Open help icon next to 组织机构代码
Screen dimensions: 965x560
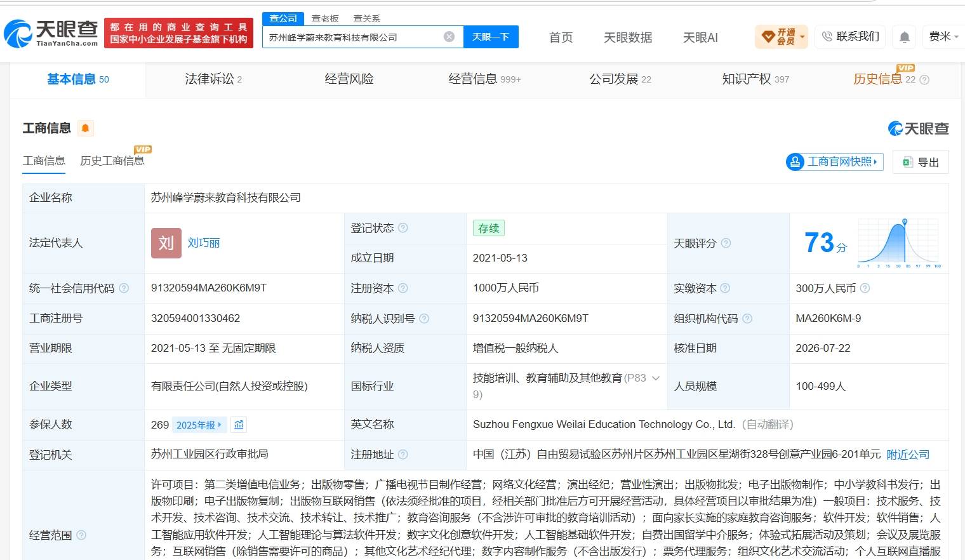(747, 319)
